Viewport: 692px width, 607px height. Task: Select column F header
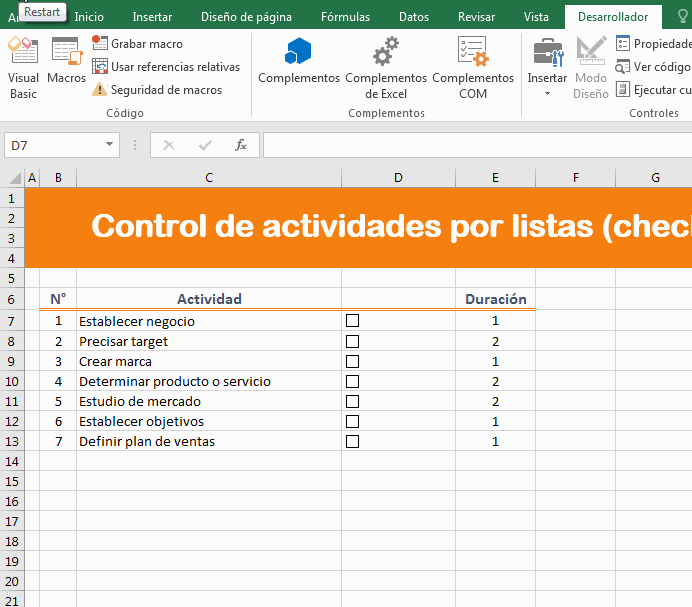[x=575, y=178]
